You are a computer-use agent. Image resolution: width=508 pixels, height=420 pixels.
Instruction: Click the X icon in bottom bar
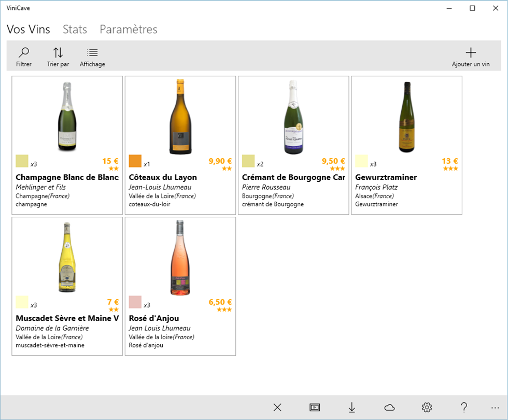click(x=277, y=408)
